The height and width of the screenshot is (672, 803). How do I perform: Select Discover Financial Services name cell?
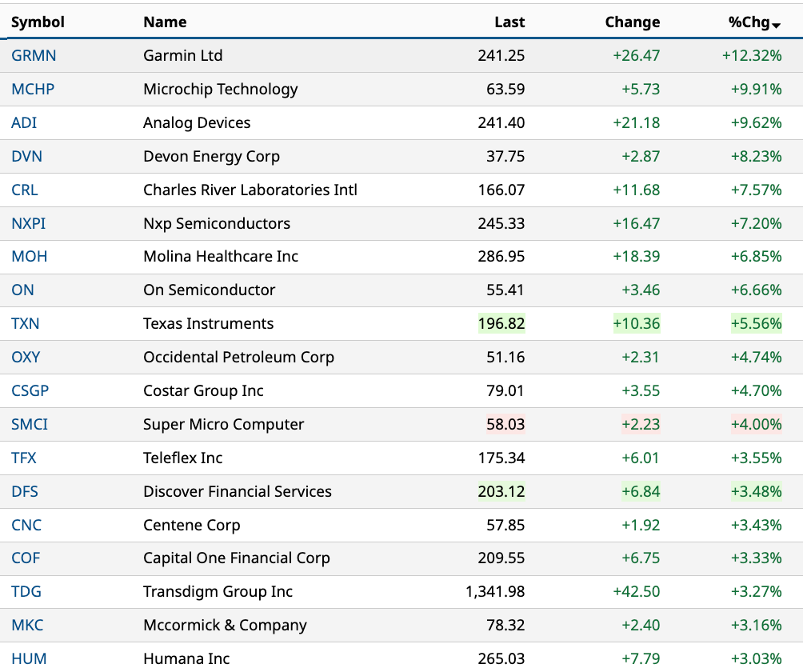(x=237, y=492)
